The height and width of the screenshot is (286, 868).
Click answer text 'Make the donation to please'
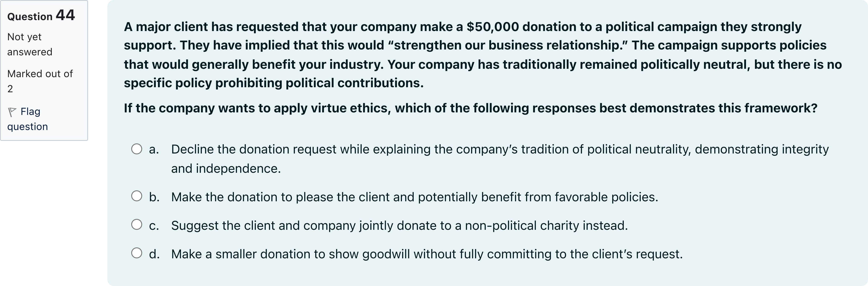tap(415, 197)
